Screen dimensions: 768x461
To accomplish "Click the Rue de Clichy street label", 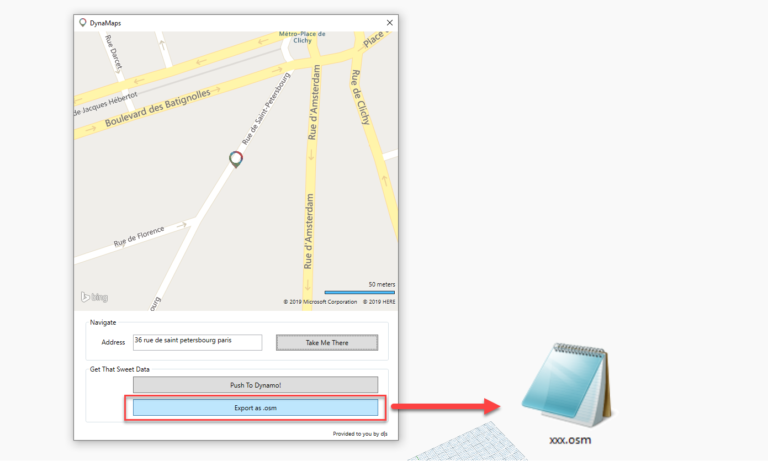I will 360,97.
